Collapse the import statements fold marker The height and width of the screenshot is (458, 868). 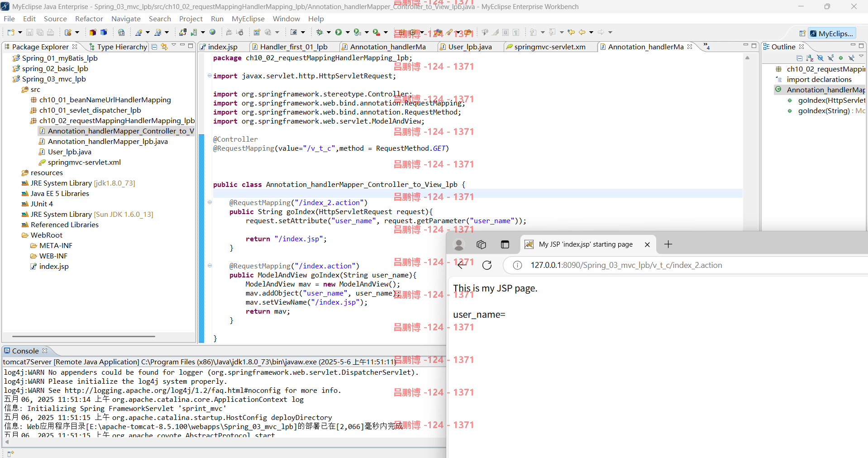point(210,76)
